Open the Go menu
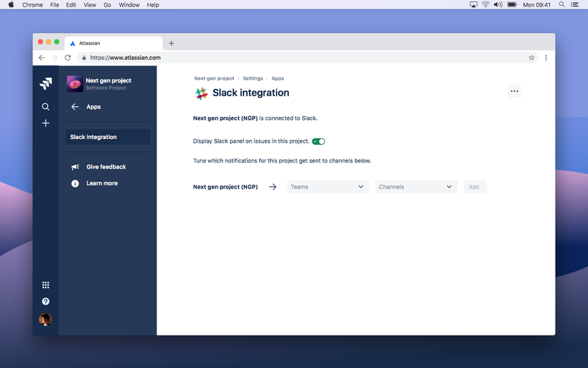 point(107,5)
